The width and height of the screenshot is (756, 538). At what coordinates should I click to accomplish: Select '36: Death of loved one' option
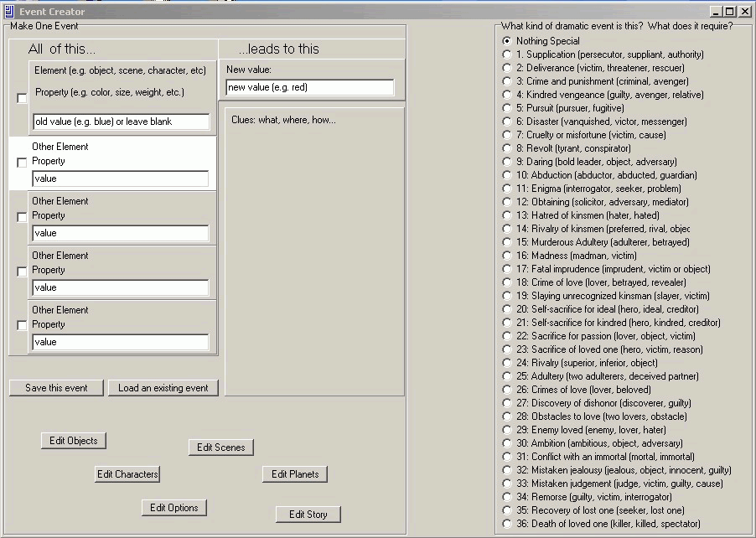(x=506, y=524)
